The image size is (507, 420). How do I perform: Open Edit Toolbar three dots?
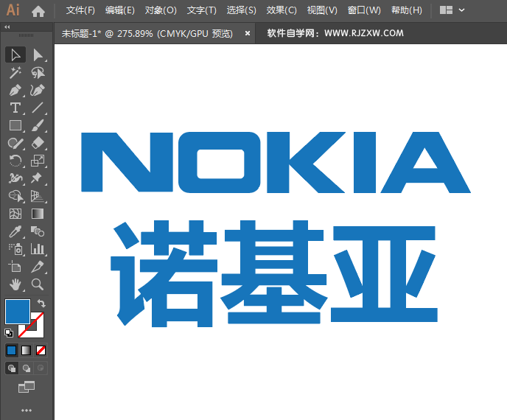[x=27, y=410]
